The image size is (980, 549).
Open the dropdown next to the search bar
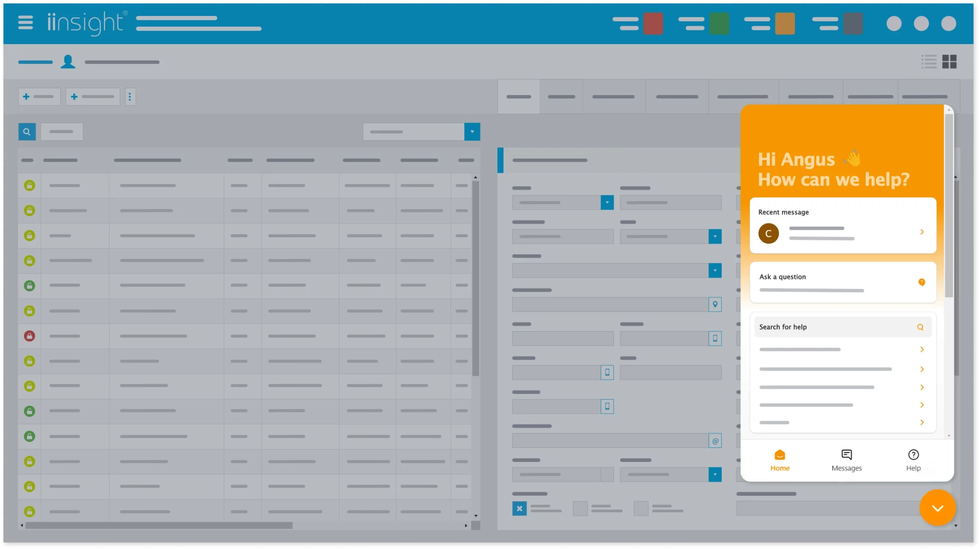(x=472, y=131)
